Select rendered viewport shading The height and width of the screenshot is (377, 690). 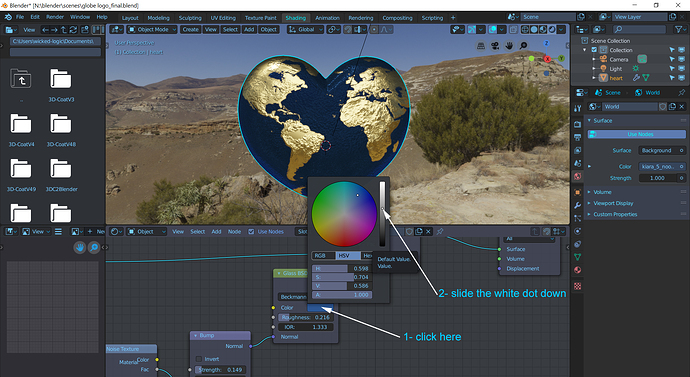pos(552,29)
